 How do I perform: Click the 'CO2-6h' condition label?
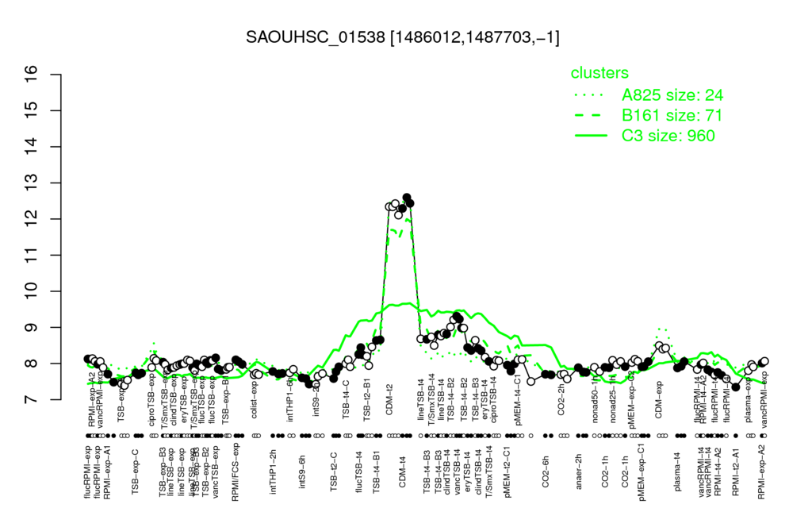[x=546, y=472]
